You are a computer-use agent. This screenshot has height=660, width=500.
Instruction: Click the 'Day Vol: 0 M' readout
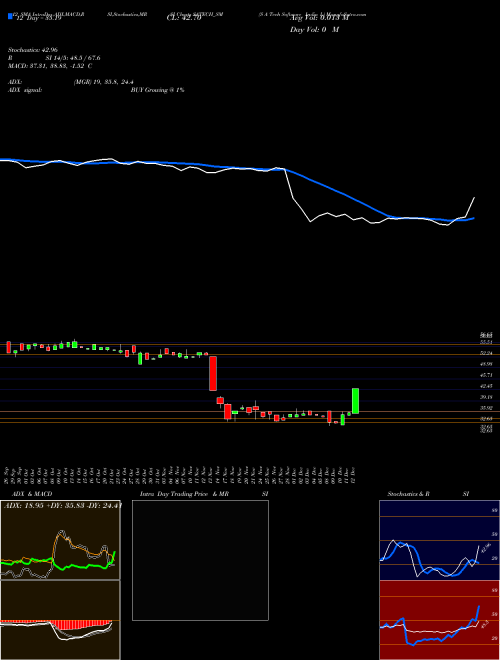[x=314, y=30]
